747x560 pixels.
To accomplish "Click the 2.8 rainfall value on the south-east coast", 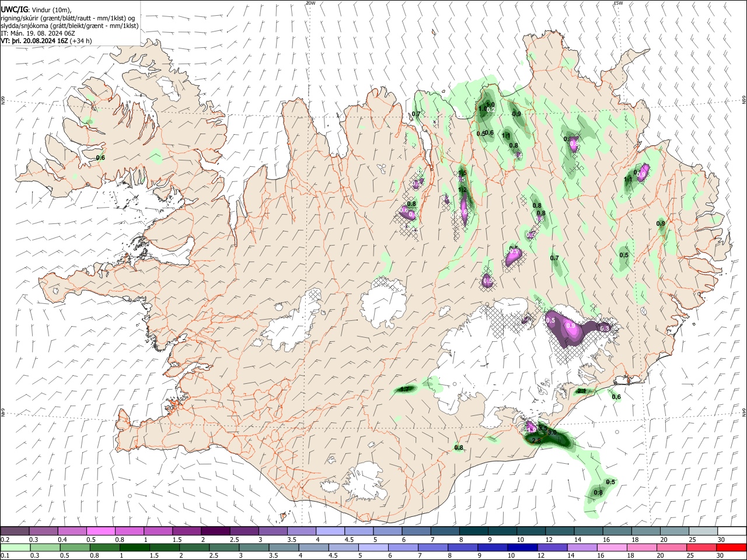I will 537,441.
